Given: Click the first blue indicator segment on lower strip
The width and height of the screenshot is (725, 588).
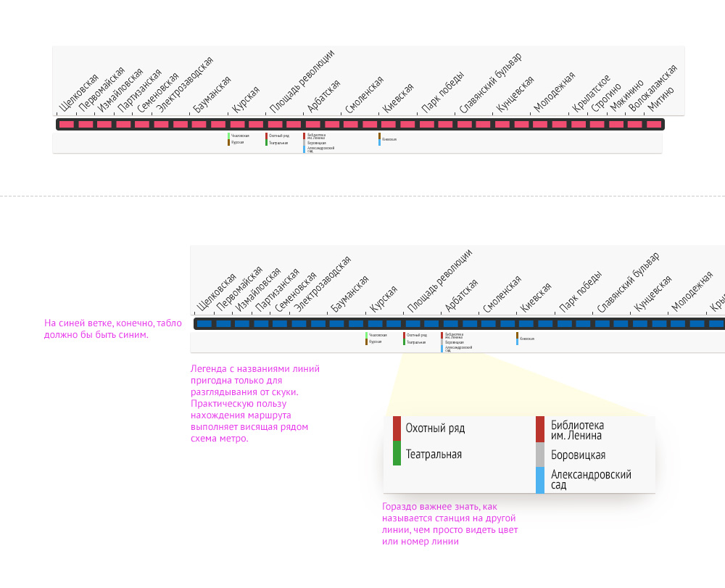Looking at the screenshot, I should click(204, 323).
